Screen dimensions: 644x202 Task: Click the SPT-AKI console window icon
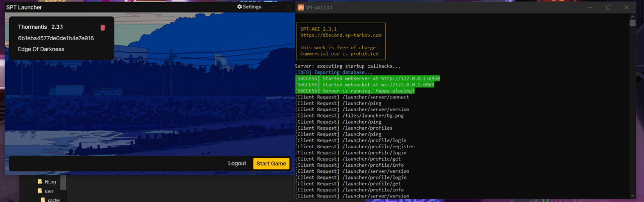click(x=300, y=8)
